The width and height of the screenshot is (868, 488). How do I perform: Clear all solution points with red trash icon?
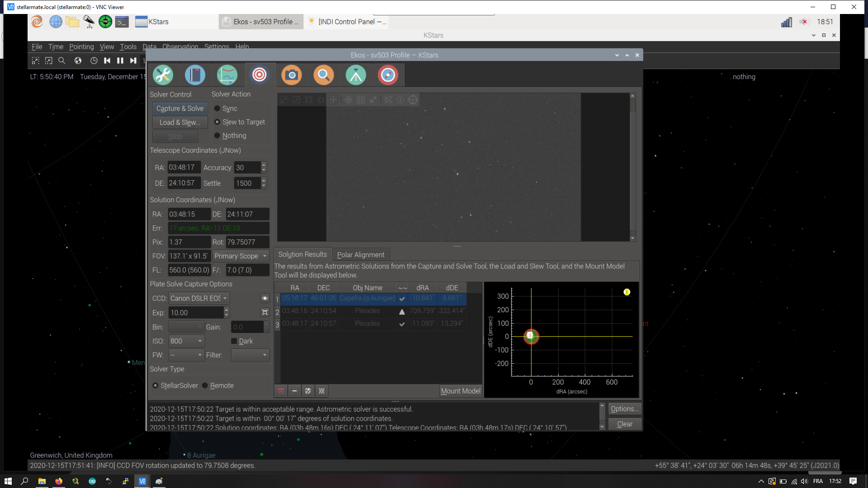click(281, 391)
